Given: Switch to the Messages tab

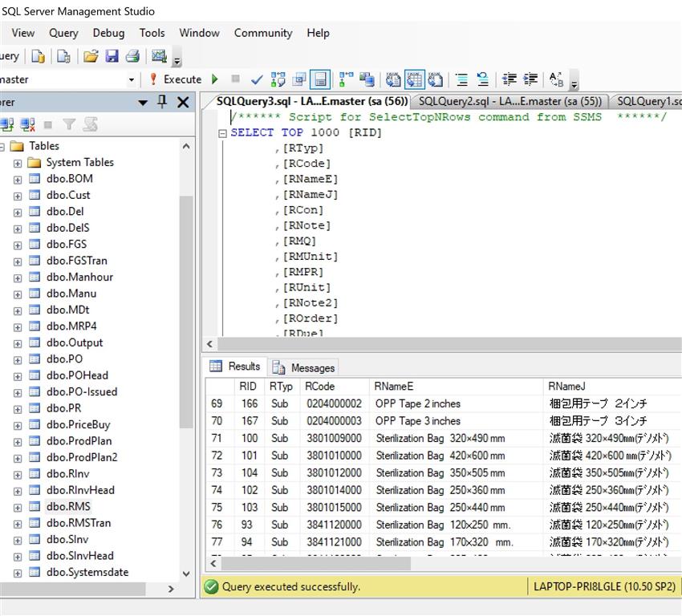Looking at the screenshot, I should point(304,367).
